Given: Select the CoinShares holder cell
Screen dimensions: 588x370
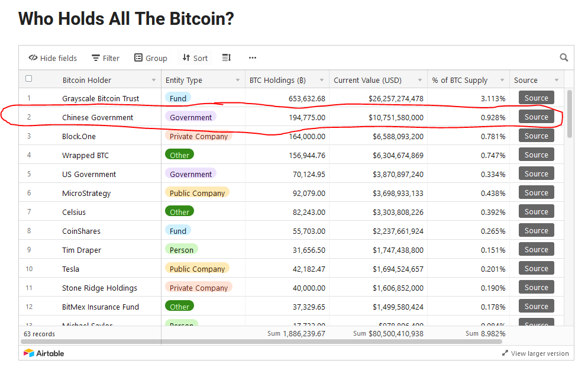Looking at the screenshot, I should [82, 231].
